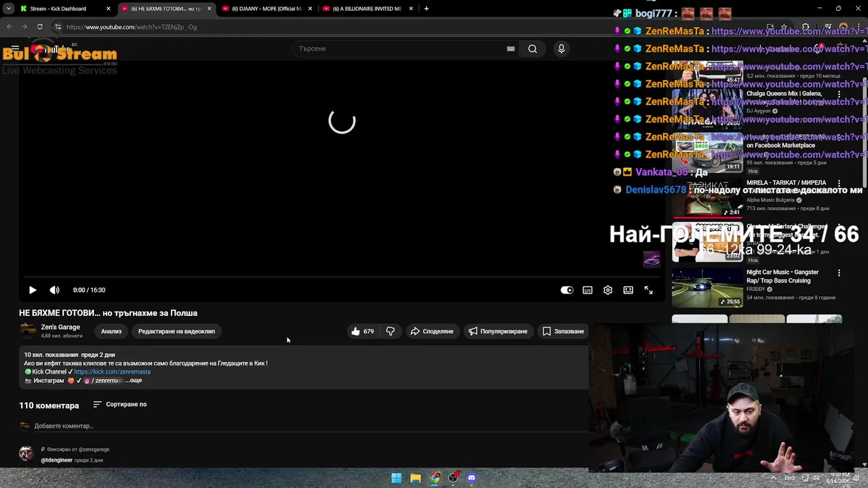Open Анализ analytics for video
This screenshot has height=488, width=868.
[x=111, y=331]
